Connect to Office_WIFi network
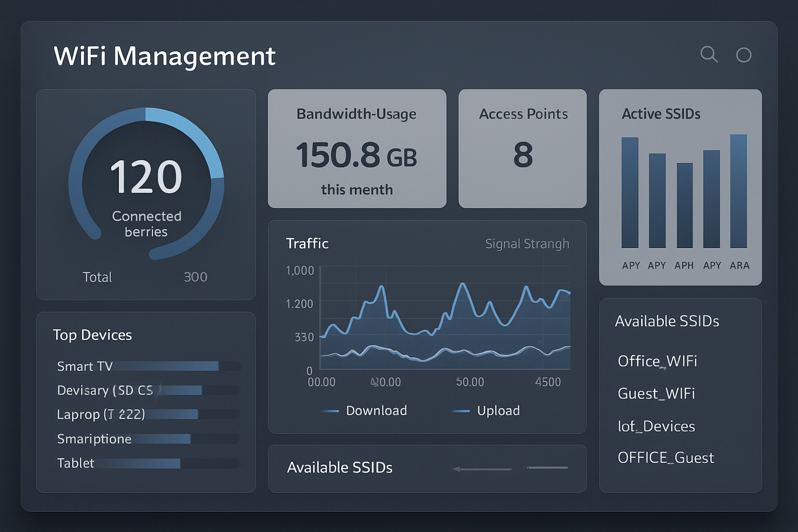The height and width of the screenshot is (532, 798). (x=657, y=361)
